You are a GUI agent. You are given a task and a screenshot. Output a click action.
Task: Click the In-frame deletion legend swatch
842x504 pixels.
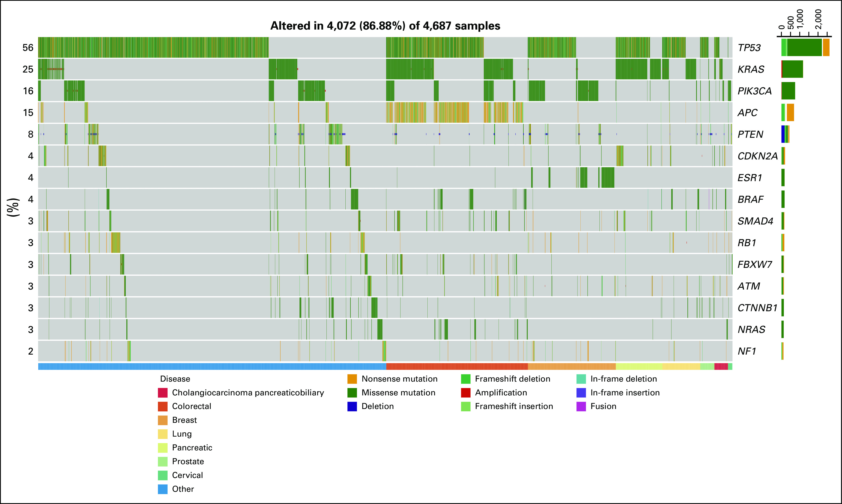point(581,379)
